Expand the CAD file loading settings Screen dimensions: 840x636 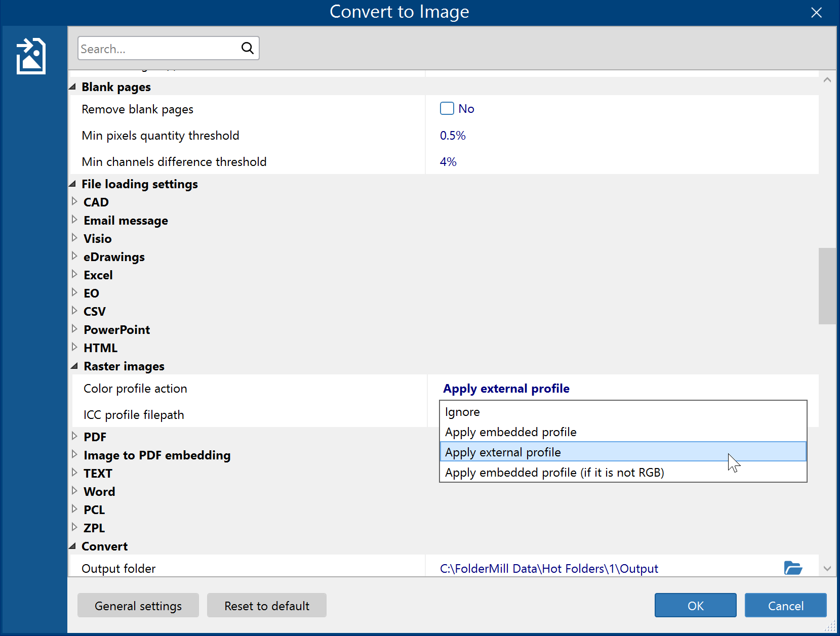(75, 202)
